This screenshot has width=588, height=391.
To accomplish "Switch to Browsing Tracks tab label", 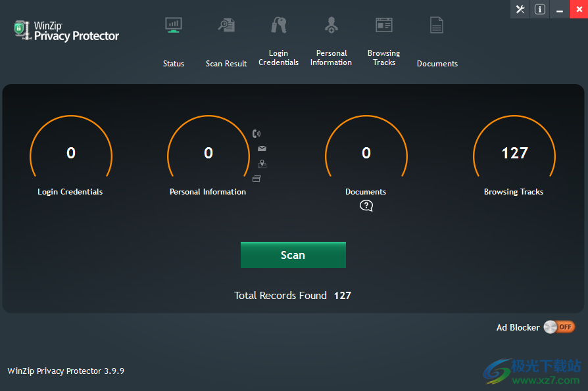I will [384, 58].
